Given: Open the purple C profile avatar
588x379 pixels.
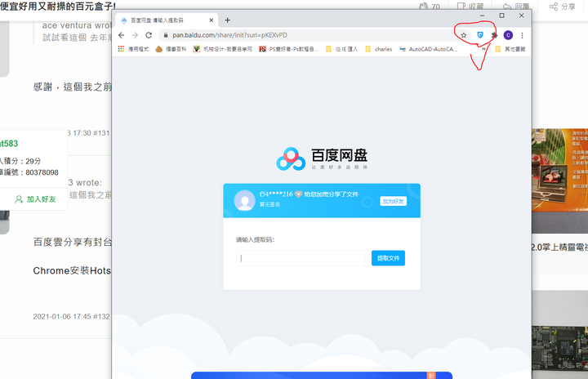Looking at the screenshot, I should coord(508,35).
